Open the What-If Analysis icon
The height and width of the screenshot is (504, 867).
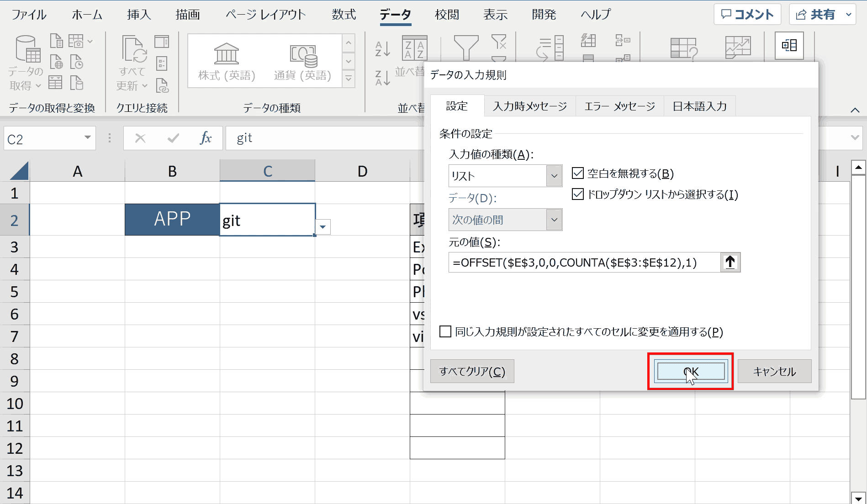684,48
